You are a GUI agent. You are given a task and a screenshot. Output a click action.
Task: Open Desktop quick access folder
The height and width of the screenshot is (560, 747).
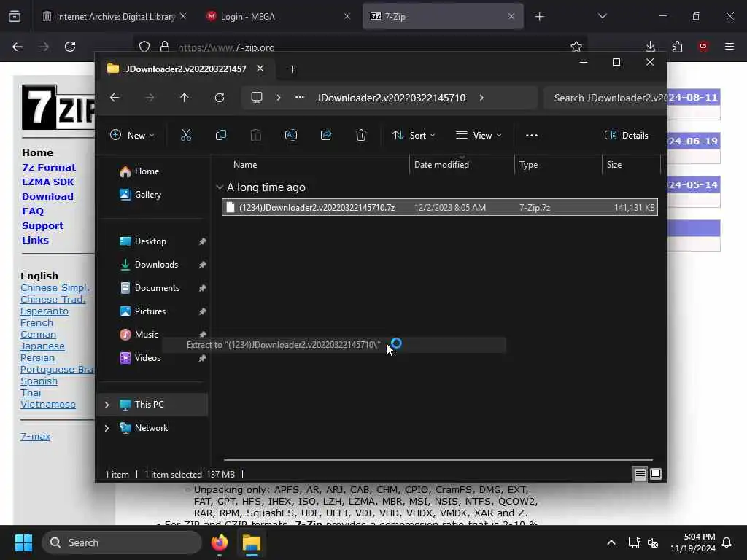pyautogui.click(x=150, y=241)
